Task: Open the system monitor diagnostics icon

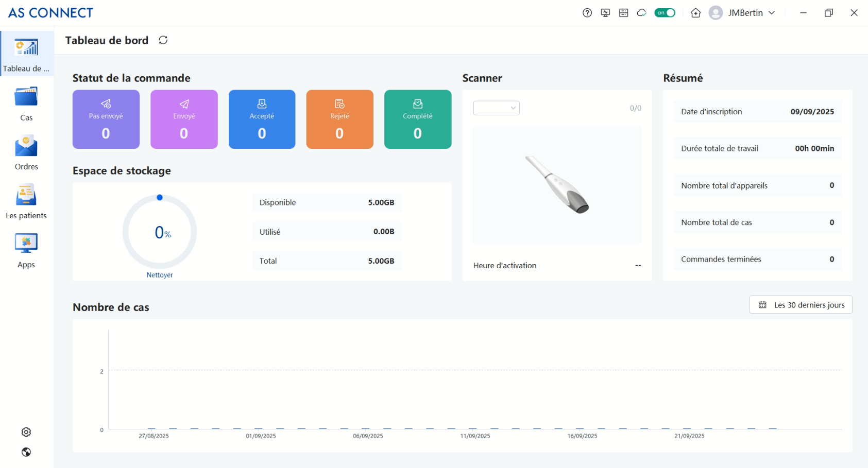Action: 605,13
